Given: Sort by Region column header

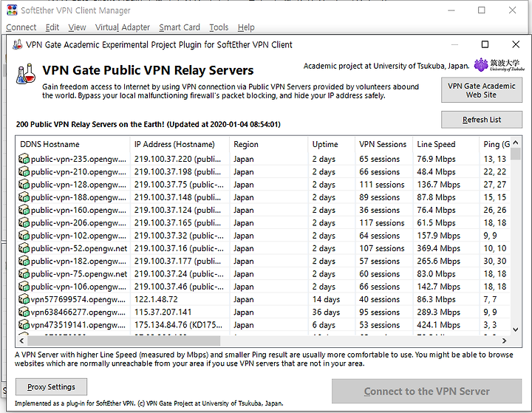Looking at the screenshot, I should pos(268,144).
